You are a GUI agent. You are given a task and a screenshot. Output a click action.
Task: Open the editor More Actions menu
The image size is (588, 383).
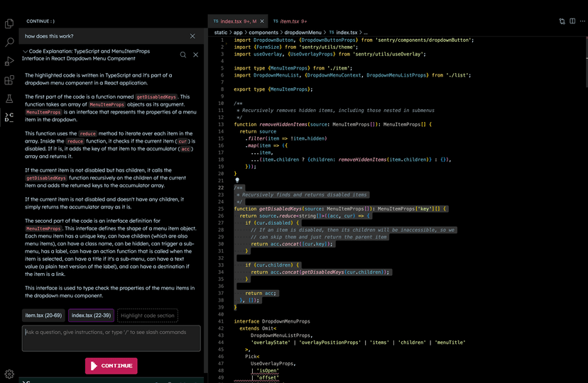(x=582, y=21)
